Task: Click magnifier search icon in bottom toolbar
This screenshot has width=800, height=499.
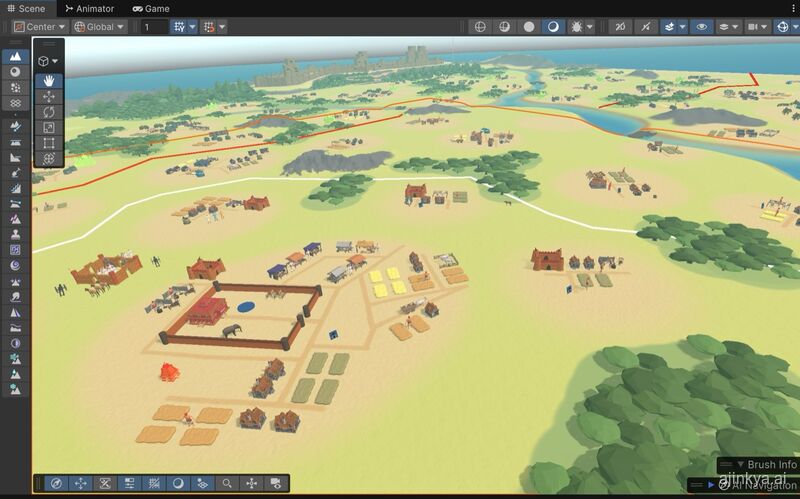Action: [x=227, y=483]
